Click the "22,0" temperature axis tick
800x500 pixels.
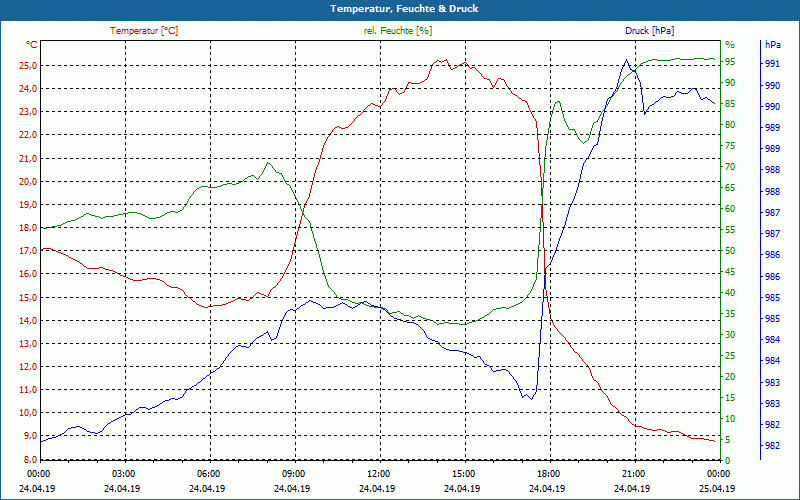coord(28,135)
